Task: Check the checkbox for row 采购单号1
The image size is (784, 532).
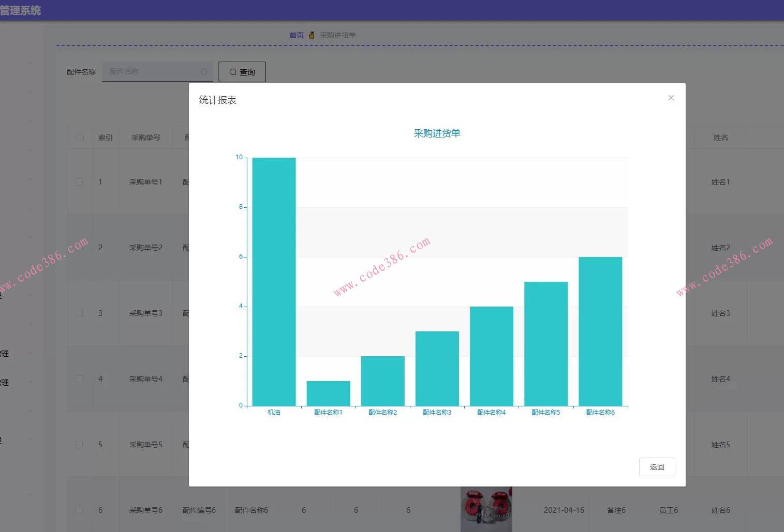Action: [x=79, y=182]
